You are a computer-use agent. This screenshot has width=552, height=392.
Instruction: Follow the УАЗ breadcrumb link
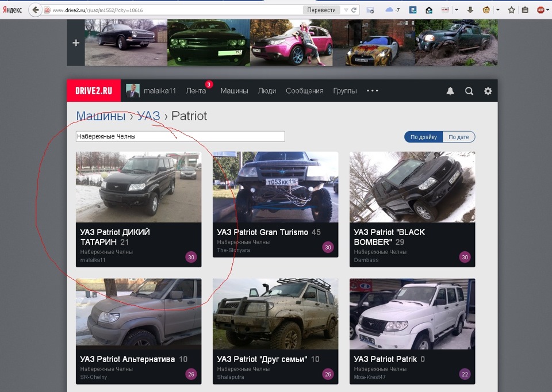(x=148, y=116)
